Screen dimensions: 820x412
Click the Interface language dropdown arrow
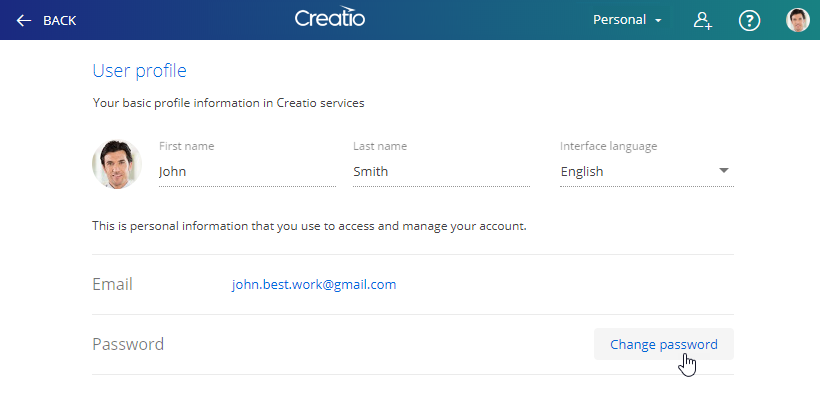[x=724, y=170]
